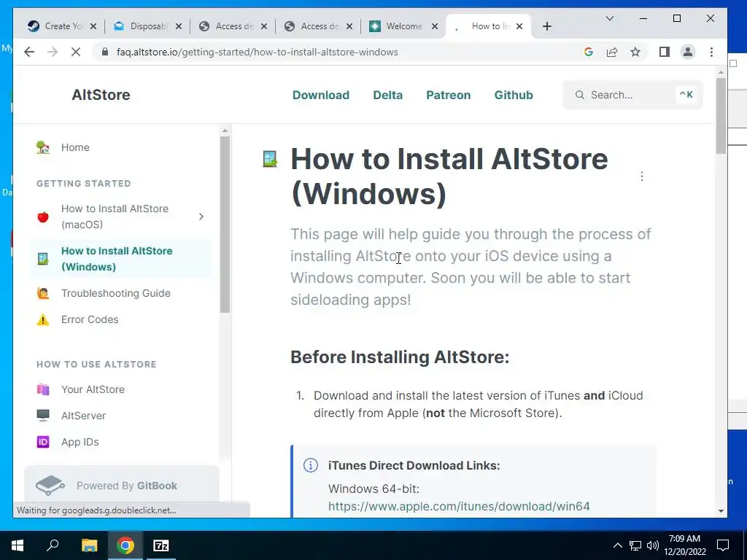The height and width of the screenshot is (560, 747).
Task: Open the Windows Start menu
Action: (x=18, y=545)
